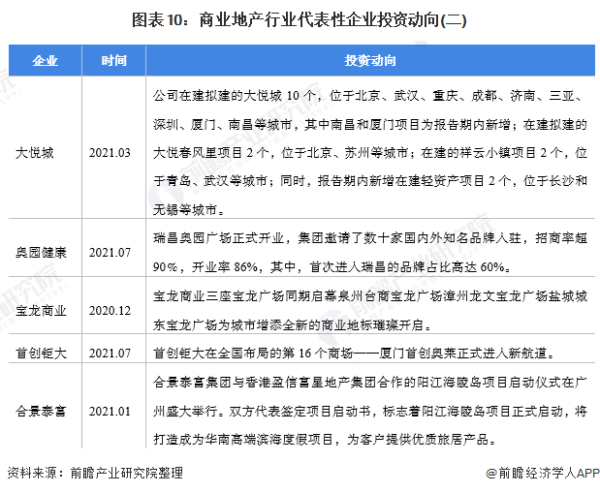This screenshot has width=600, height=493.
Task: Click the 2021.07 date in 首创钜大 row
Action: click(113, 354)
